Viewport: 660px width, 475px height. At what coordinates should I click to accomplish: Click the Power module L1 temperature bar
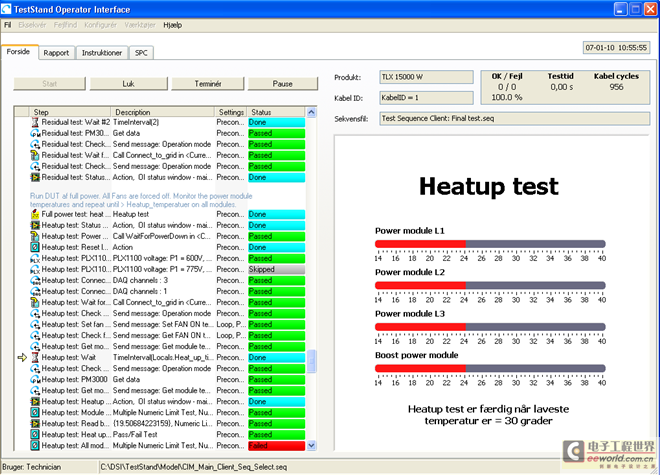(490, 244)
